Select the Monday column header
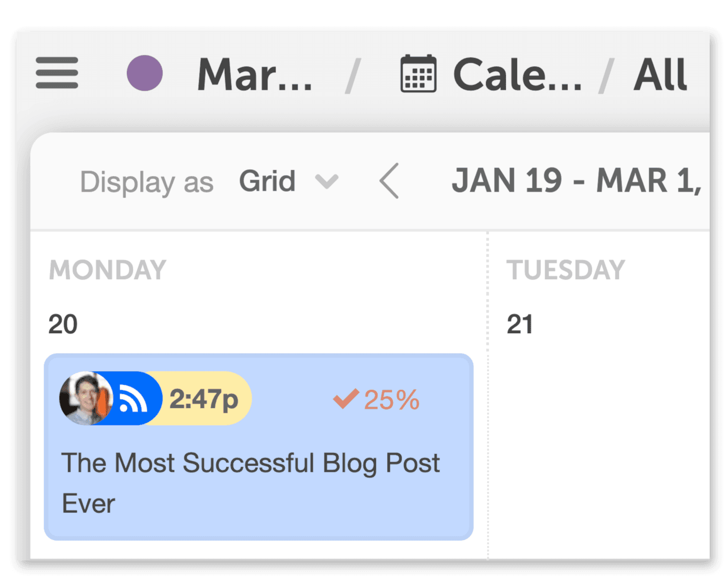This screenshot has height=588, width=727. [107, 270]
